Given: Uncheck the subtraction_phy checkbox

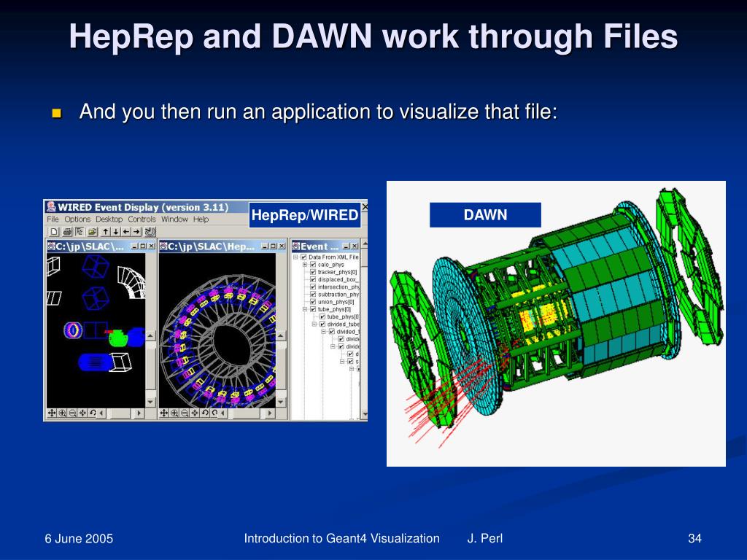Looking at the screenshot, I should (x=313, y=295).
